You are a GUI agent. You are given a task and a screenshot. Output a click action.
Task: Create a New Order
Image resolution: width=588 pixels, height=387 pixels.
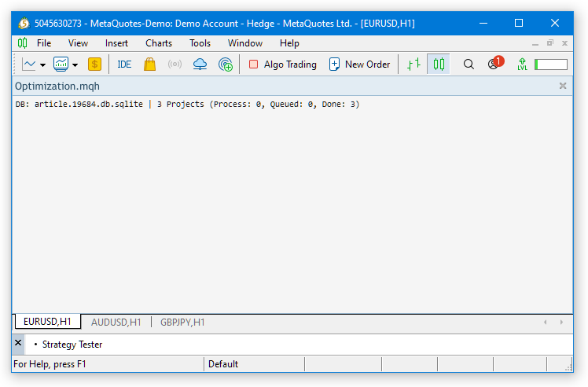pos(359,64)
